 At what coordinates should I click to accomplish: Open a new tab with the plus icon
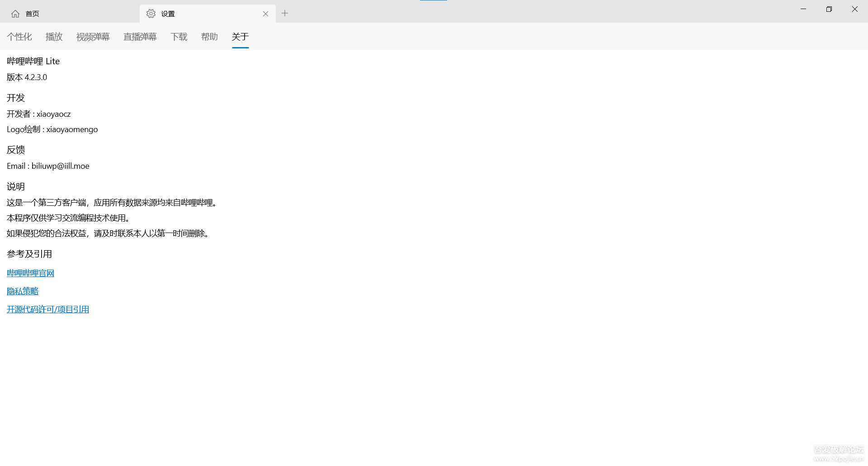coord(285,14)
